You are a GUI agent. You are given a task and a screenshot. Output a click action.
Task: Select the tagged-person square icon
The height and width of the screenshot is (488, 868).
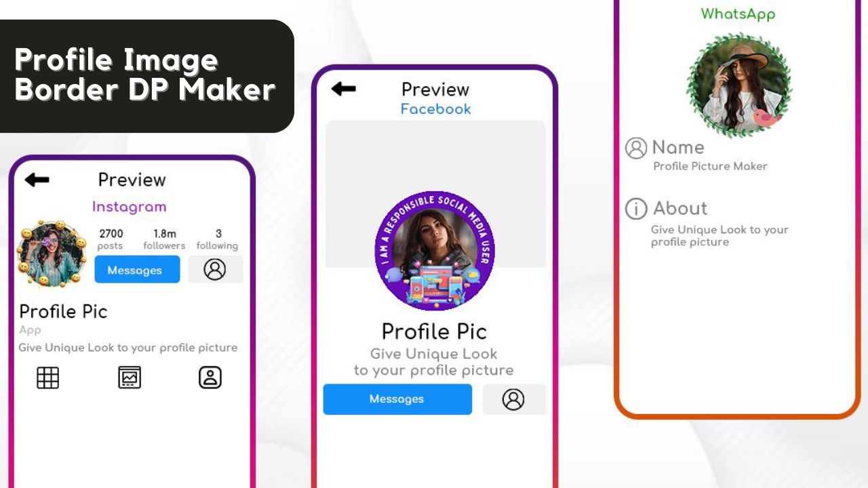coord(210,378)
